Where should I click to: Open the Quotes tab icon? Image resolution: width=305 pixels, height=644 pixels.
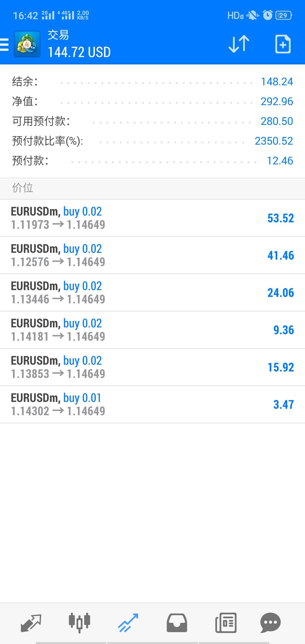[x=31, y=623]
